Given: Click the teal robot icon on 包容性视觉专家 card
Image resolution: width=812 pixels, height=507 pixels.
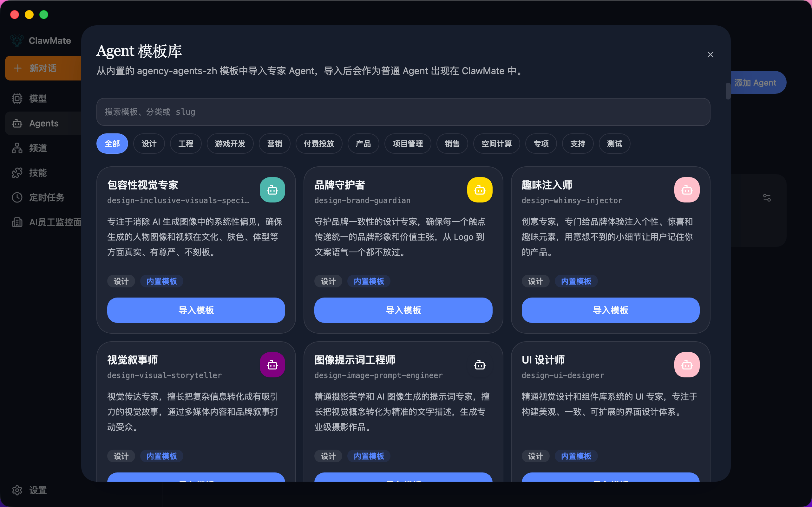Looking at the screenshot, I should pos(272,190).
